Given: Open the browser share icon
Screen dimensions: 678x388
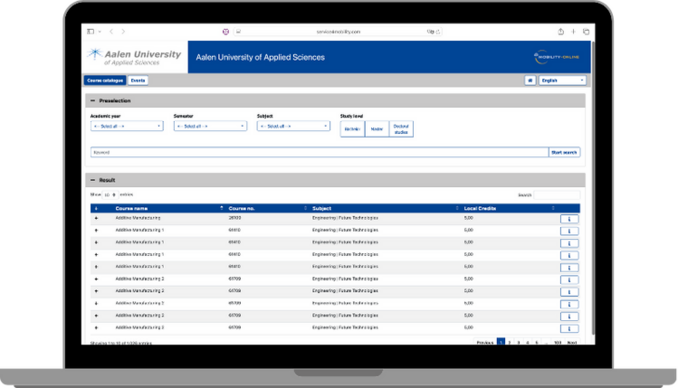Looking at the screenshot, I should click(561, 32).
